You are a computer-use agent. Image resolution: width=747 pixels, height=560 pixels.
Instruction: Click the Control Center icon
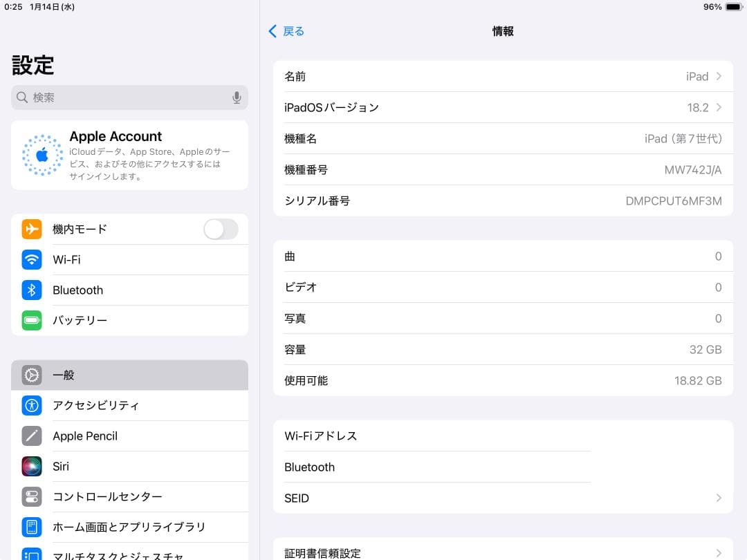pos(32,496)
